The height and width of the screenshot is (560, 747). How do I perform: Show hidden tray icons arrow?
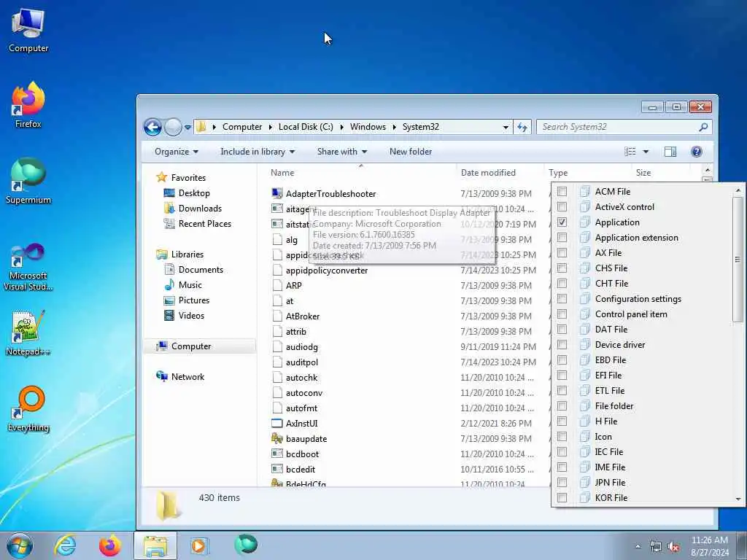[x=638, y=547]
